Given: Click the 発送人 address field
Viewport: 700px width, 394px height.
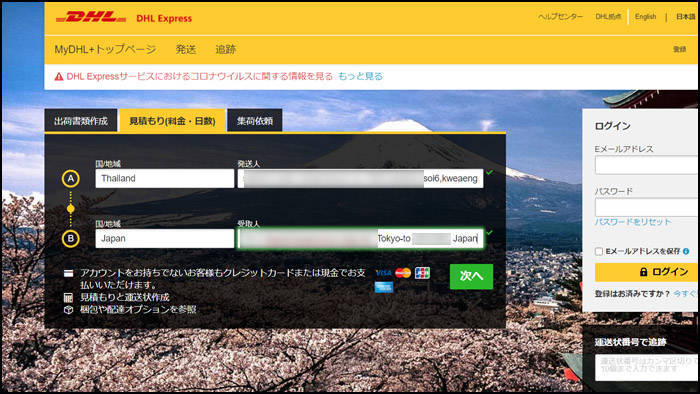Looking at the screenshot, I should [x=360, y=178].
